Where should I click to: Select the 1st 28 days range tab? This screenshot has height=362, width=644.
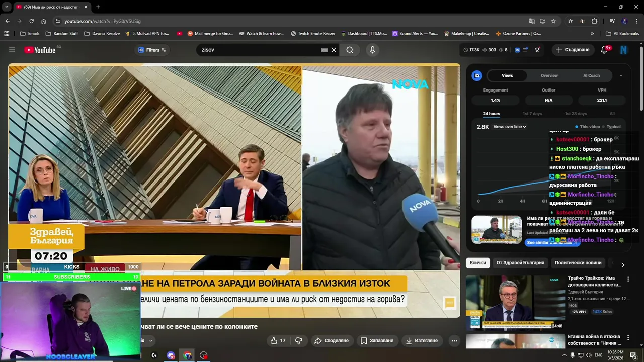click(576, 114)
